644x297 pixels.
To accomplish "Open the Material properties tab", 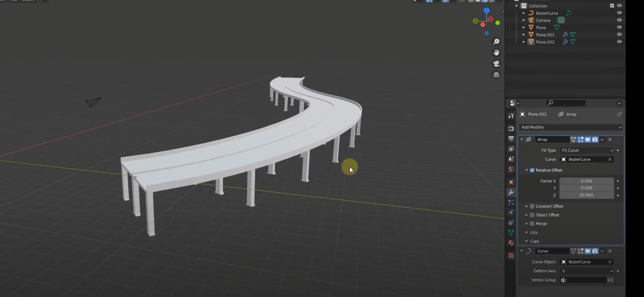I will coord(511,243).
